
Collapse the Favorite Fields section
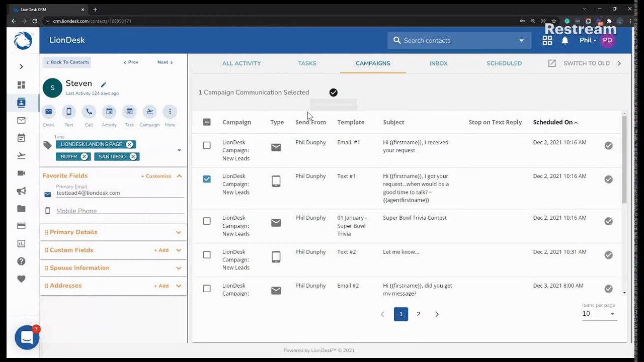(x=179, y=176)
